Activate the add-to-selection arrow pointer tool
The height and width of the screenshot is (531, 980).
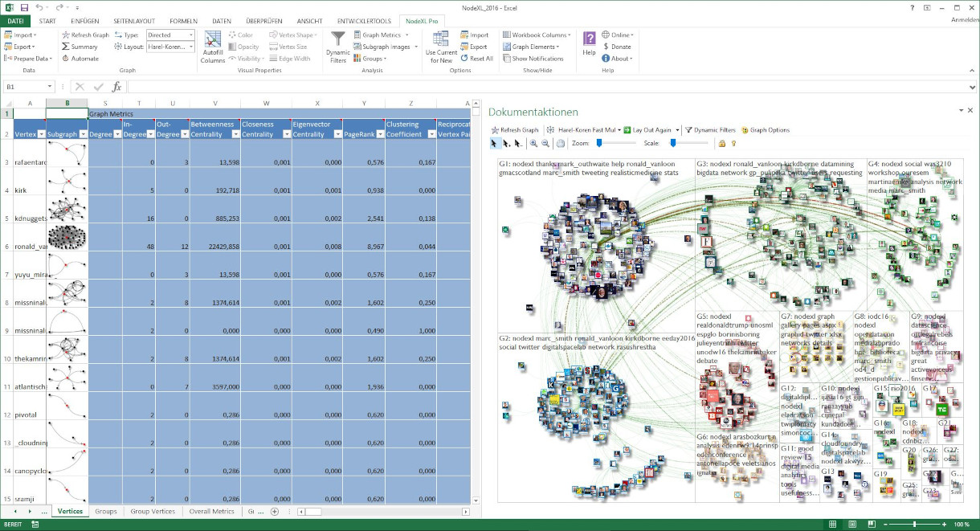506,143
